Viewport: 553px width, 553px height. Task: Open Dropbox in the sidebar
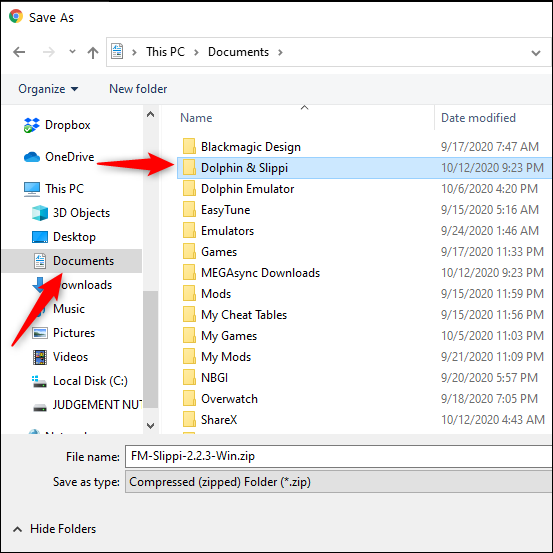57,125
